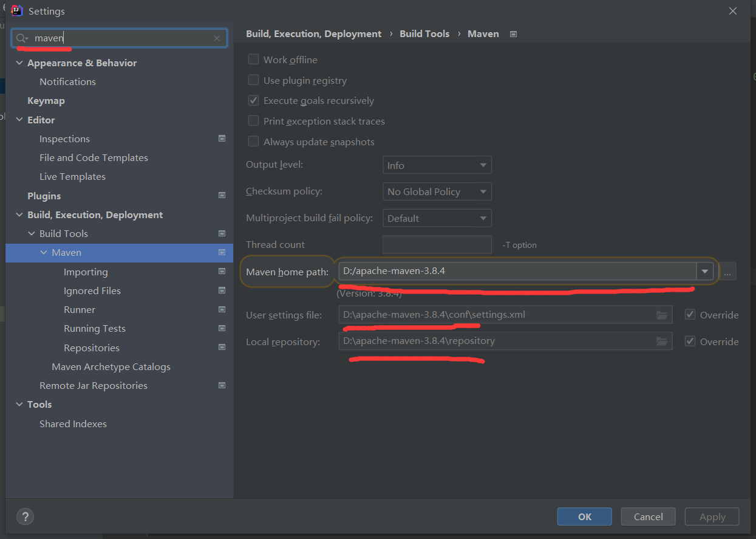
Task: Open the Maven home path dropdown arrow
Action: pos(704,271)
